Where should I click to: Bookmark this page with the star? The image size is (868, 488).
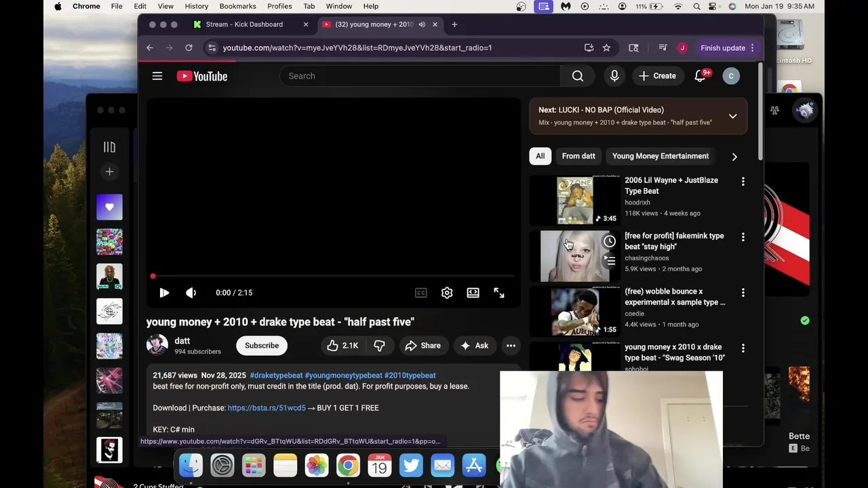(x=606, y=48)
